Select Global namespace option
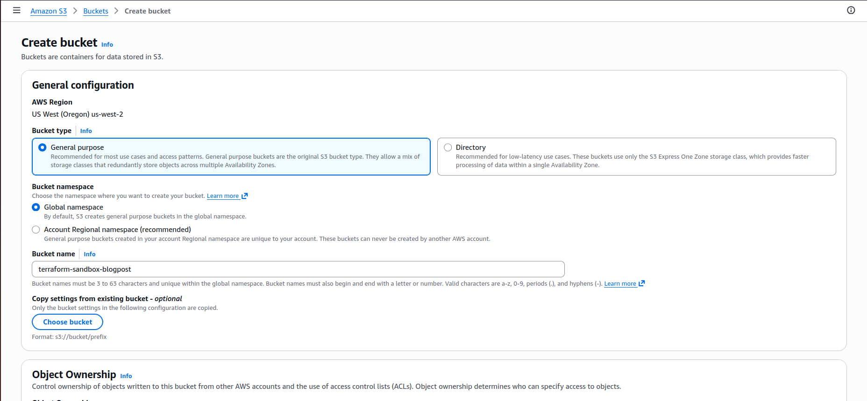Screen dimensions: 868x401 tap(36, 207)
